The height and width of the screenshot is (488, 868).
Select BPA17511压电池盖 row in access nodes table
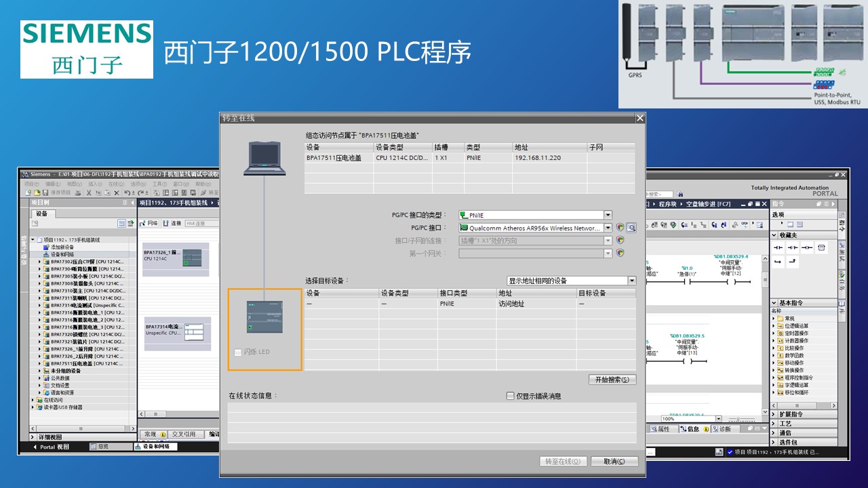[469, 158]
